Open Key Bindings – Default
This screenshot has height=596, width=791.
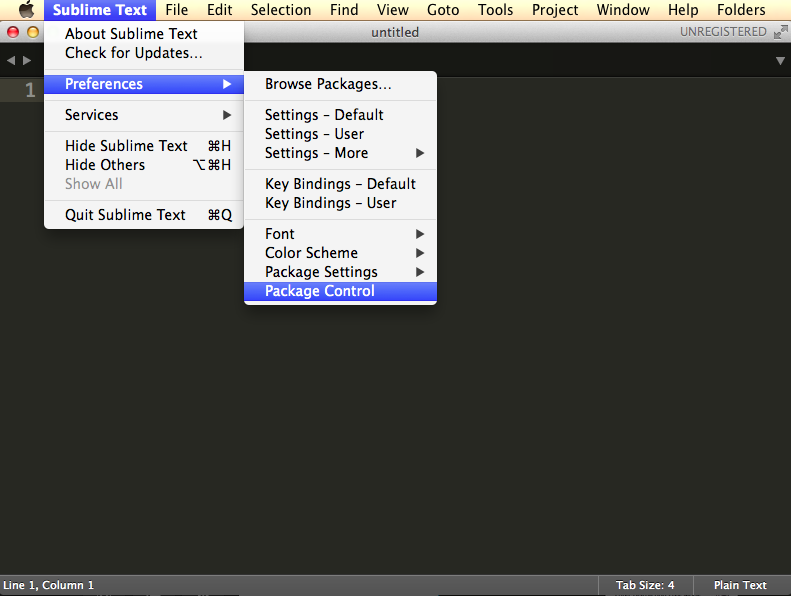[x=341, y=184]
